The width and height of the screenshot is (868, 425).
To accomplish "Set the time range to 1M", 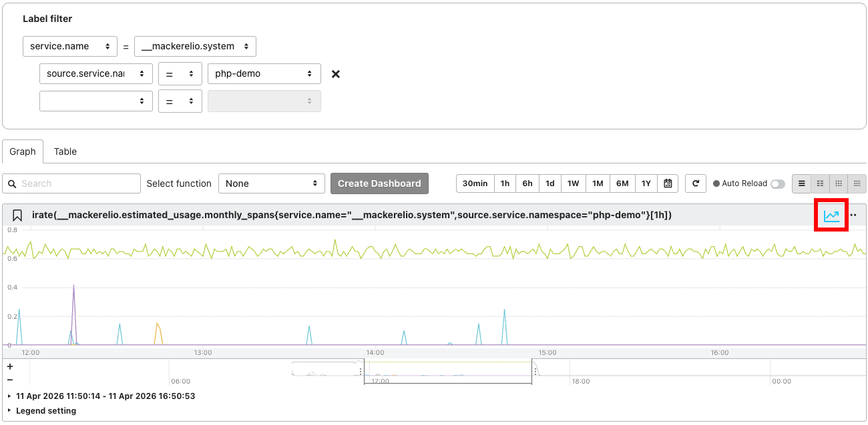I will 598,183.
